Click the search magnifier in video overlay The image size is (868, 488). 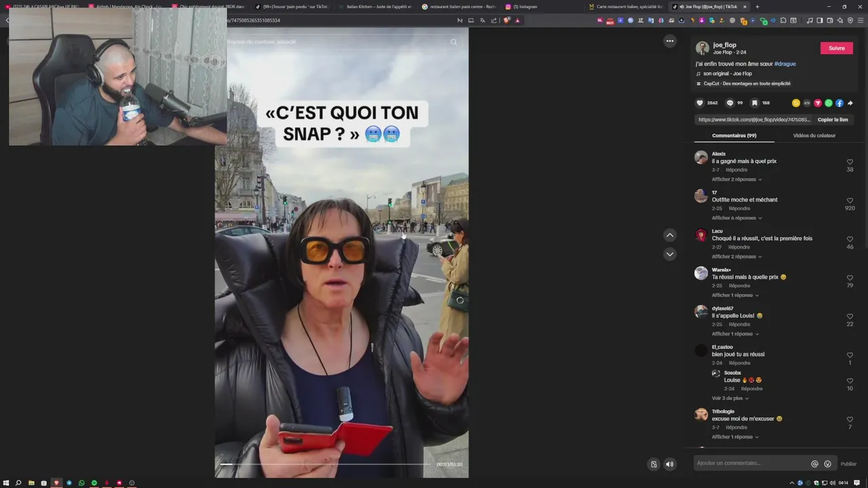click(x=454, y=42)
